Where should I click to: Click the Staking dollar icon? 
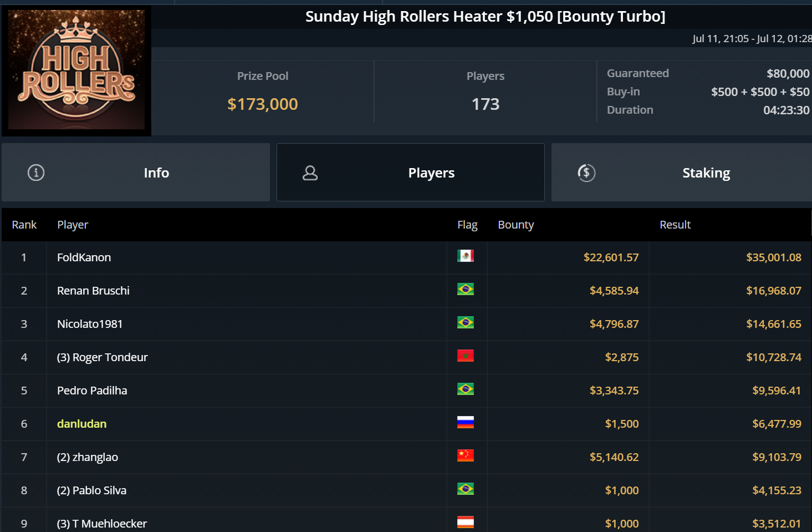[586, 173]
